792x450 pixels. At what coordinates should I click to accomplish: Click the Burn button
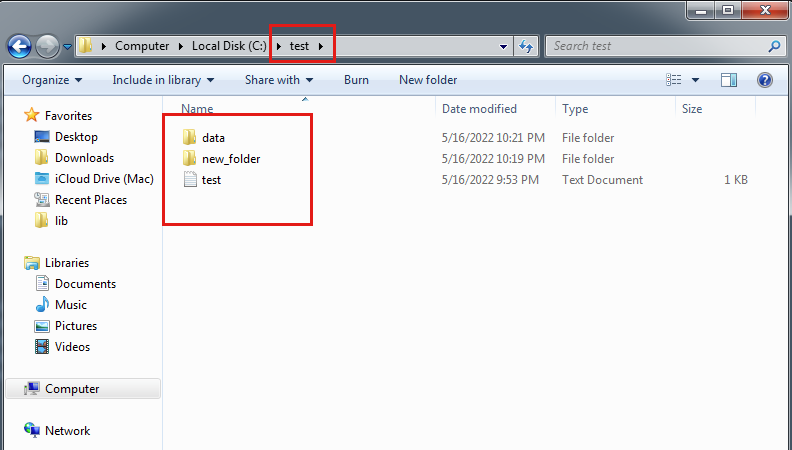356,80
